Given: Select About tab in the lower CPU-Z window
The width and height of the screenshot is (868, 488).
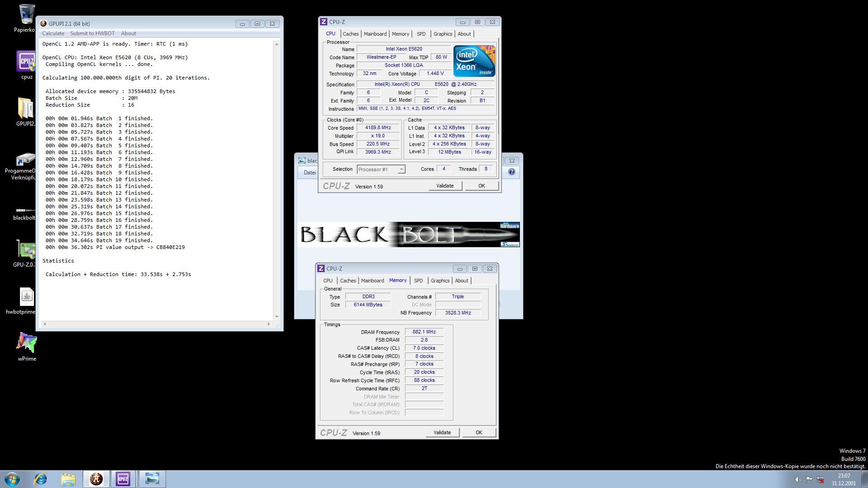Looking at the screenshot, I should tap(462, 281).
